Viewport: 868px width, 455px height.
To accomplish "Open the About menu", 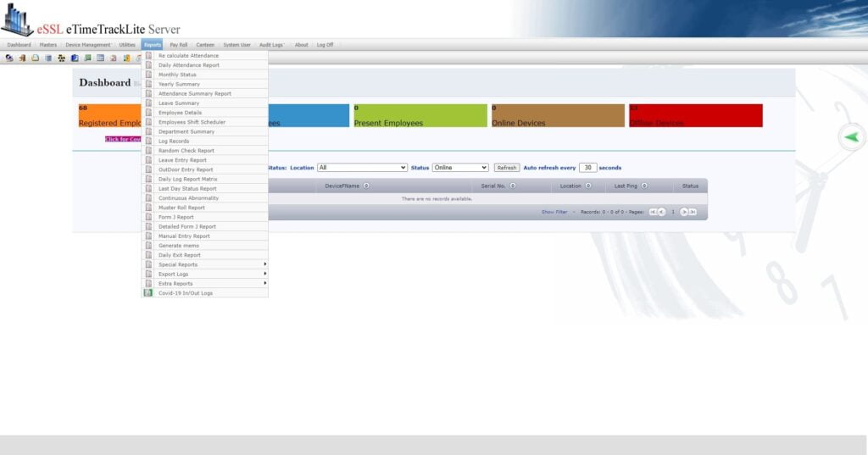I will point(301,45).
